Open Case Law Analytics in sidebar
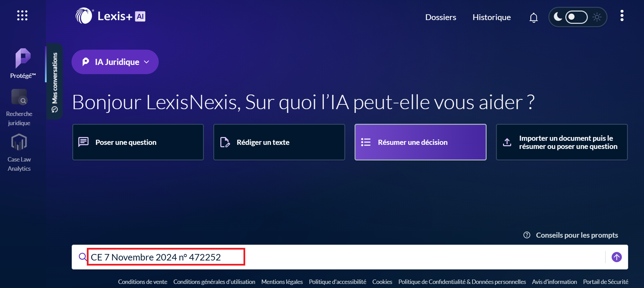This screenshot has width=644, height=288. point(19,152)
